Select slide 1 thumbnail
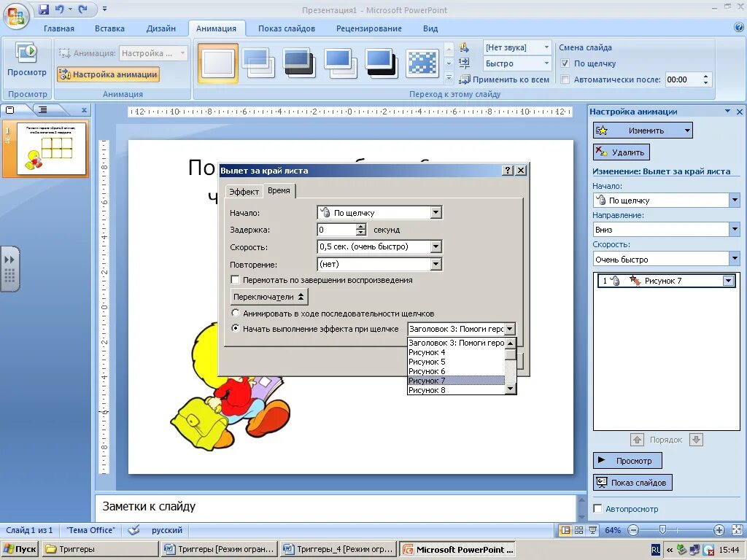The height and width of the screenshot is (560, 747). pos(52,148)
